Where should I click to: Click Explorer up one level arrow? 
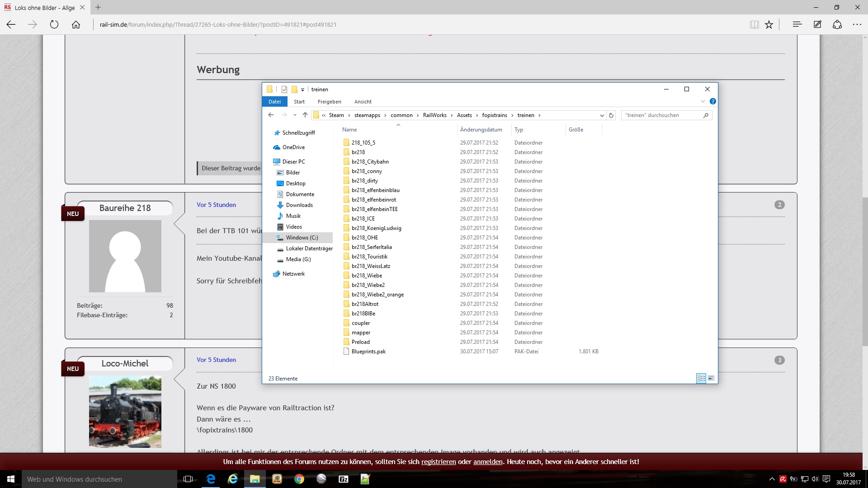click(x=305, y=115)
